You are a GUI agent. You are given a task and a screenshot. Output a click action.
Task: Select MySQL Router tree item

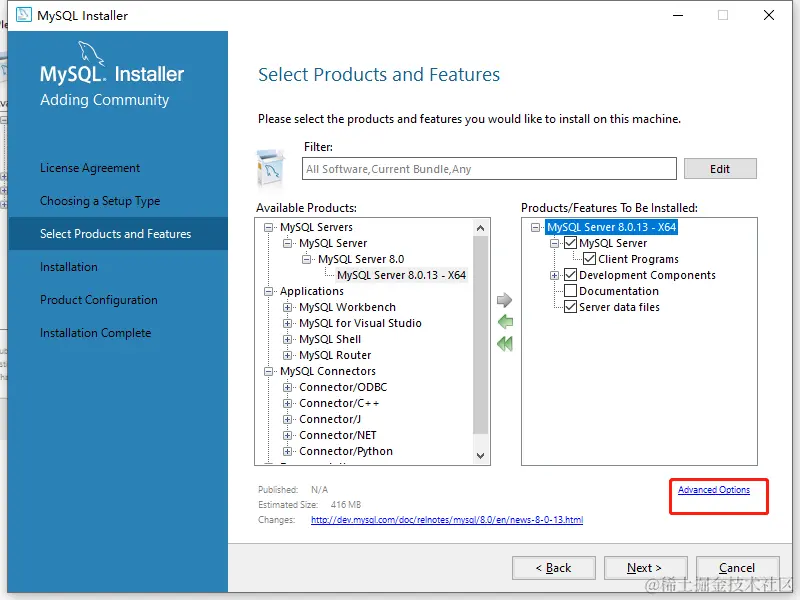[335, 355]
